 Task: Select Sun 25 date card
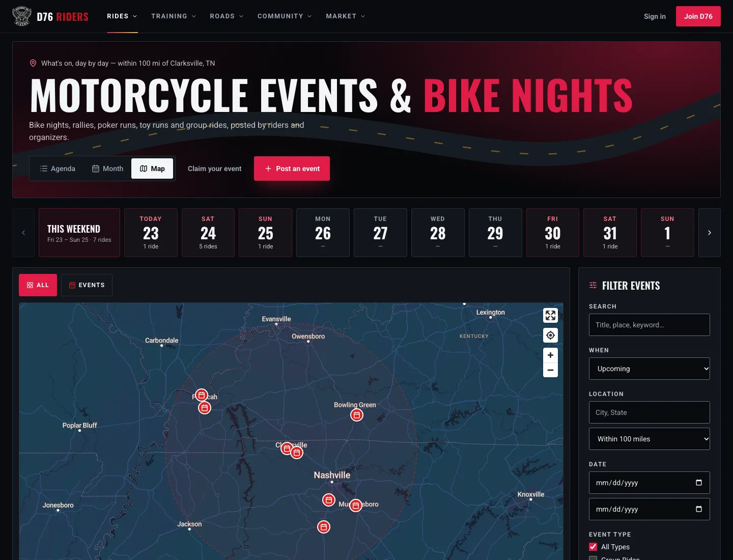pos(266,233)
